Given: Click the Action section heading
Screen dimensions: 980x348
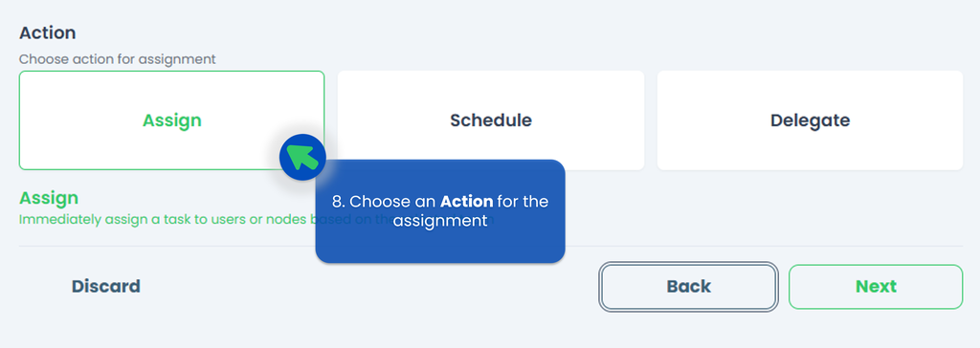Looking at the screenshot, I should [48, 33].
